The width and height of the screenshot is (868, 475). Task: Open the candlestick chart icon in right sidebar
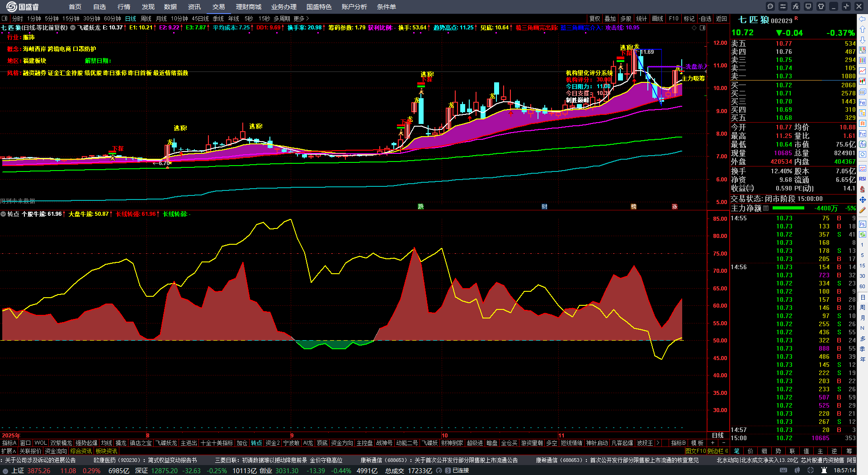coord(863,81)
